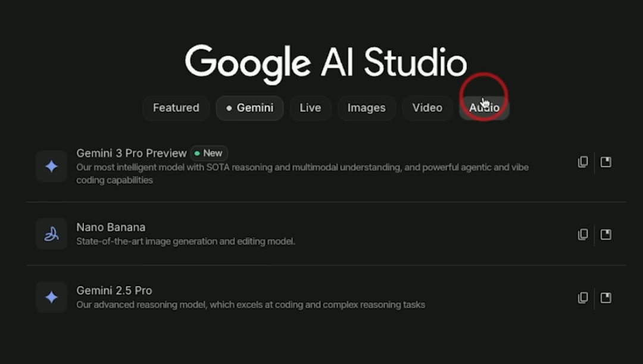Select the Audio tab
The width and height of the screenshot is (643, 364).
(484, 108)
